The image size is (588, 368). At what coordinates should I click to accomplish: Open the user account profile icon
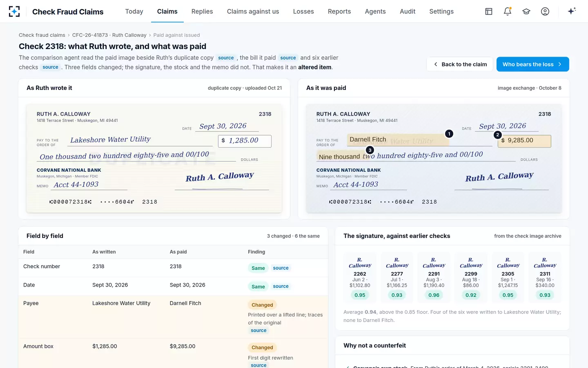[545, 11]
